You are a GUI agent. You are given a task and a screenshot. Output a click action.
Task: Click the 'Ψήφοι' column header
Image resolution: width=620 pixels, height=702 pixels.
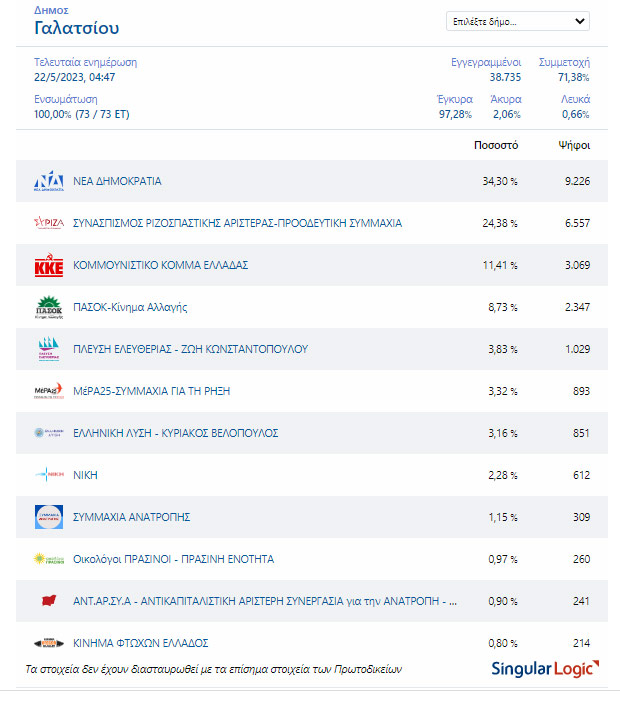click(574, 145)
